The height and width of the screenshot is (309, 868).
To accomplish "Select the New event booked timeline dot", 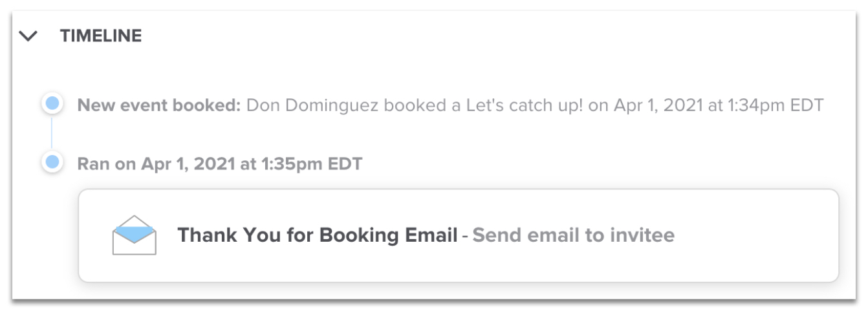I will tap(52, 104).
